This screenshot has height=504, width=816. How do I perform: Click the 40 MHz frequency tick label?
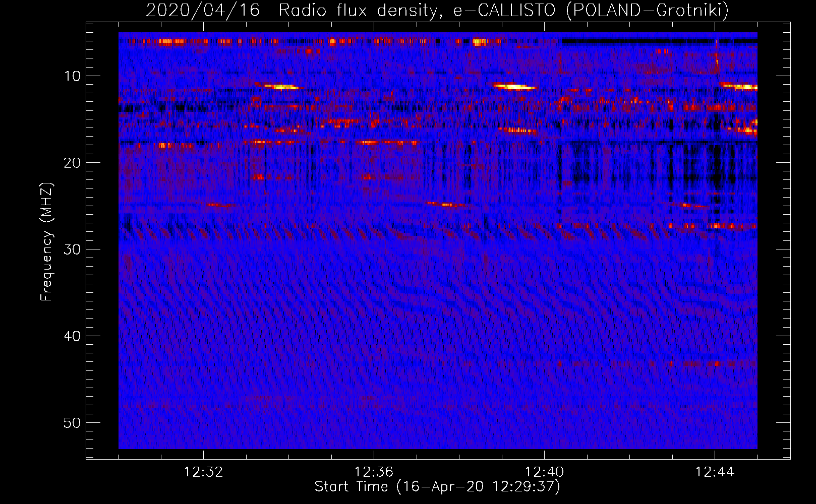(x=73, y=336)
